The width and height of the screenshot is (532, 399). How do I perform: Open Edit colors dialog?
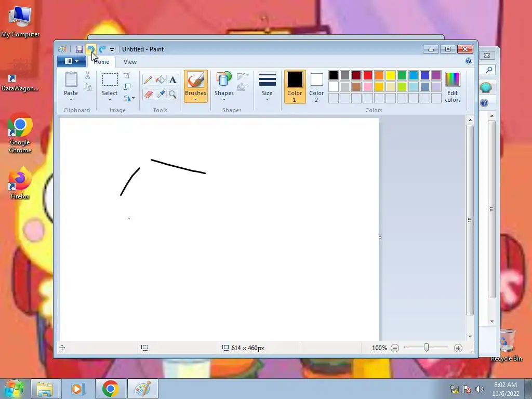(453, 87)
